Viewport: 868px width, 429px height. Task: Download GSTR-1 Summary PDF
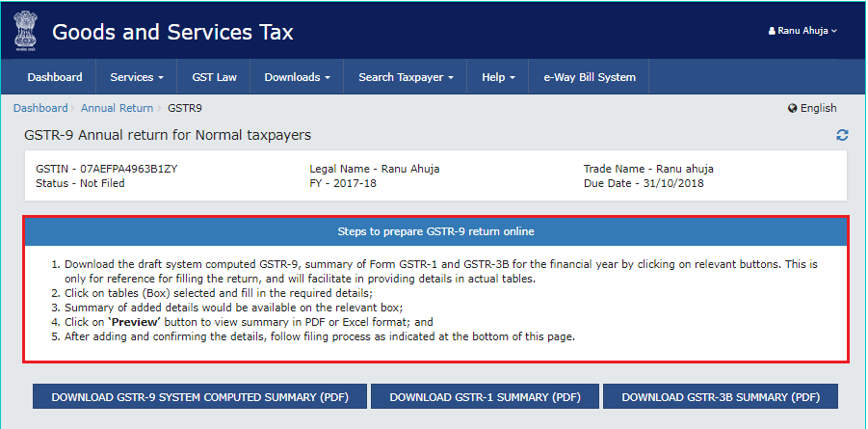(485, 397)
